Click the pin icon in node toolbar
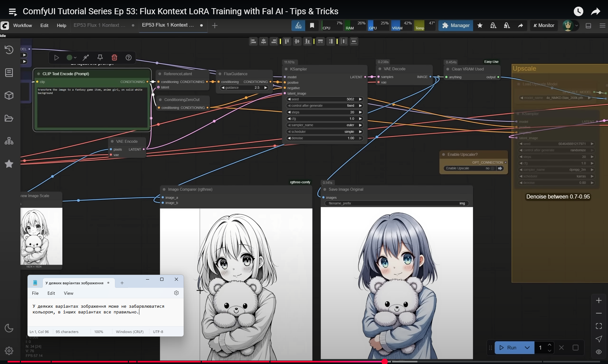 [100, 58]
